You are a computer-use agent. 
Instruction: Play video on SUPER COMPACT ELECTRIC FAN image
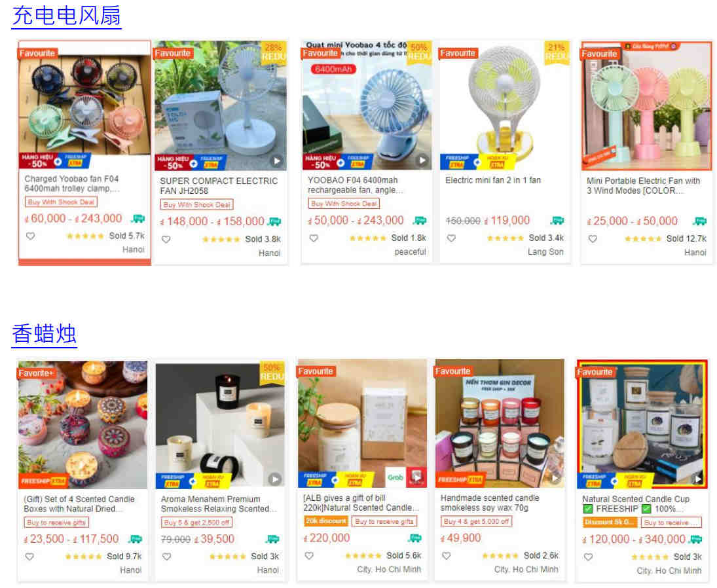click(x=276, y=161)
